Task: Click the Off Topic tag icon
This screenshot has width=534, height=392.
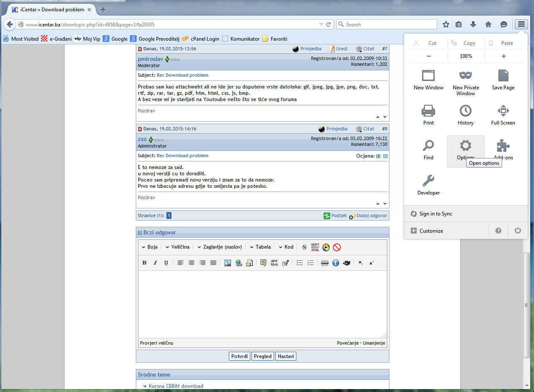Action: pos(275,263)
